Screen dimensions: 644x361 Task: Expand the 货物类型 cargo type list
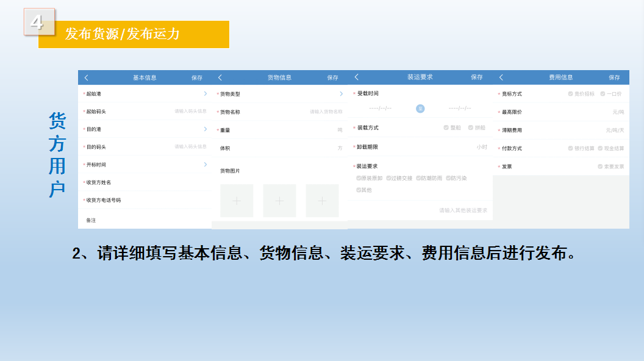(340, 94)
